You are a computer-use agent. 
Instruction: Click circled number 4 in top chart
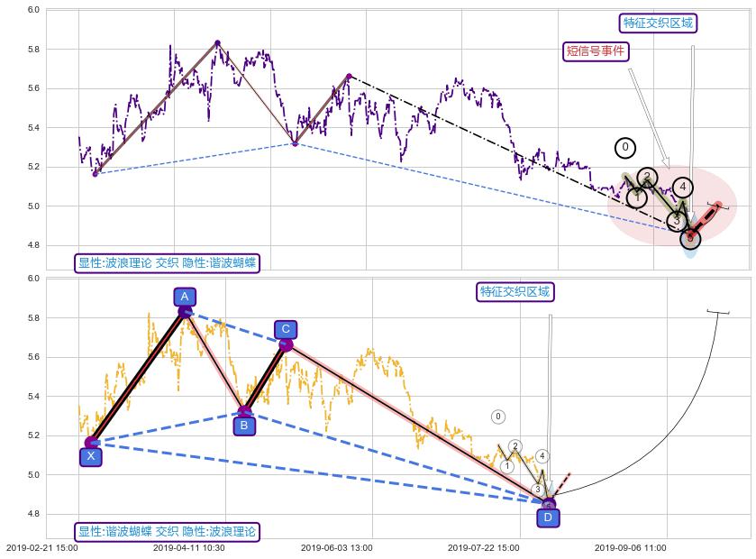click(x=683, y=188)
